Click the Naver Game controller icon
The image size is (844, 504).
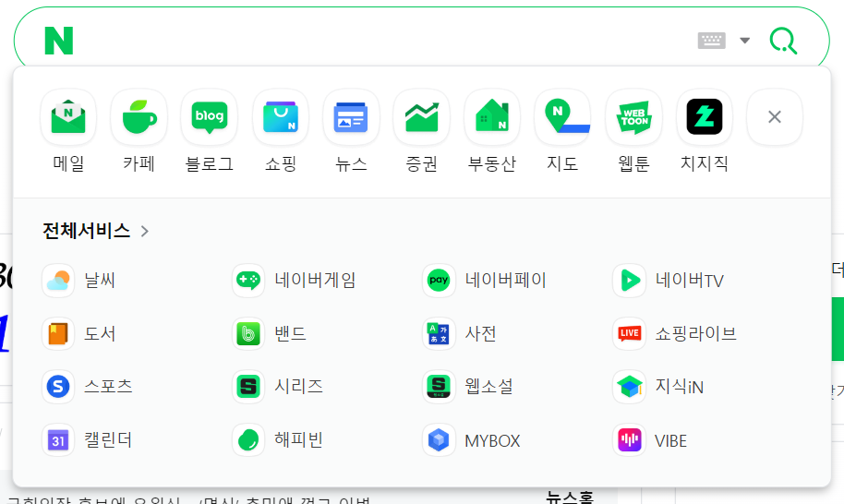248,281
